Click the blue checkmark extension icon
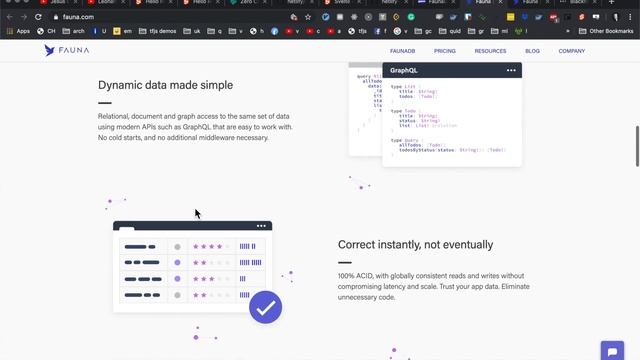 pyautogui.click(x=325, y=17)
